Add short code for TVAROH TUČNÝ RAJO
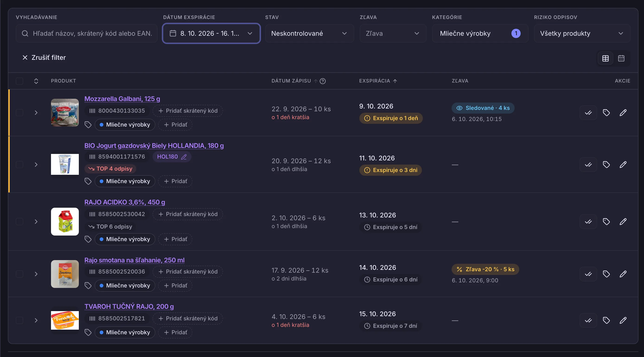Screen dimensions: 644x357 pyautogui.click(x=188, y=319)
